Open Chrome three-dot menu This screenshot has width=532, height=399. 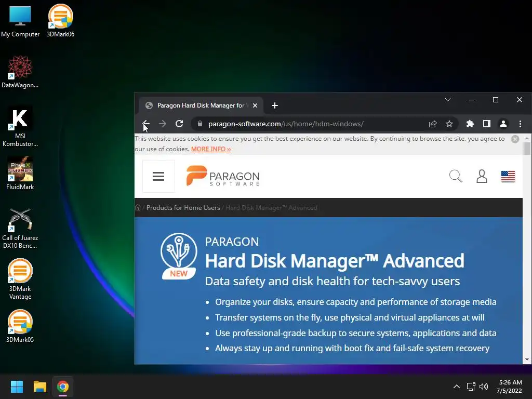pyautogui.click(x=520, y=124)
